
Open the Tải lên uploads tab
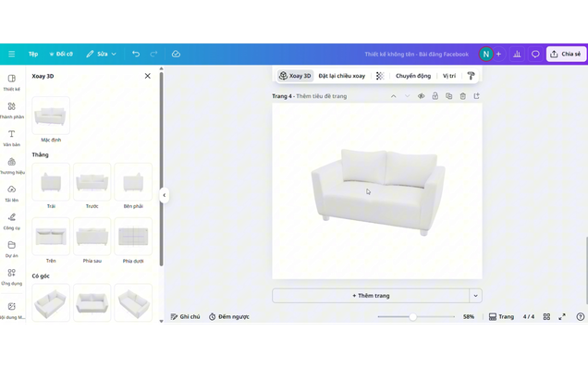point(12,193)
